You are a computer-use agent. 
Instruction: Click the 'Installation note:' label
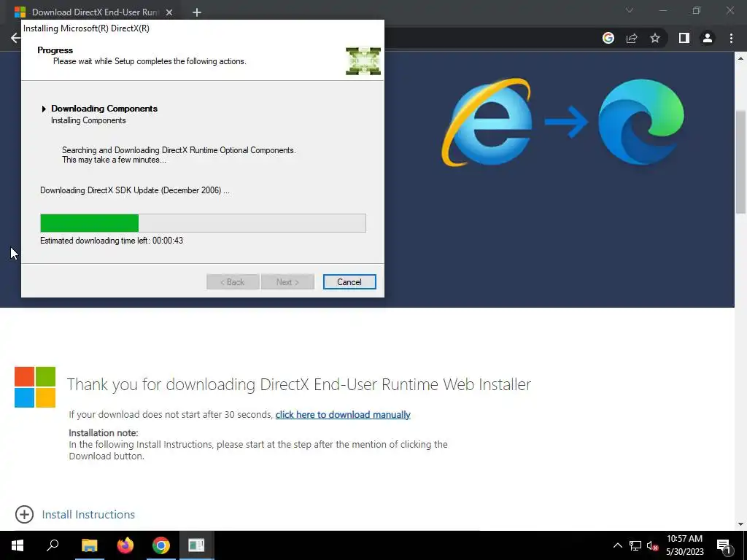104,433
